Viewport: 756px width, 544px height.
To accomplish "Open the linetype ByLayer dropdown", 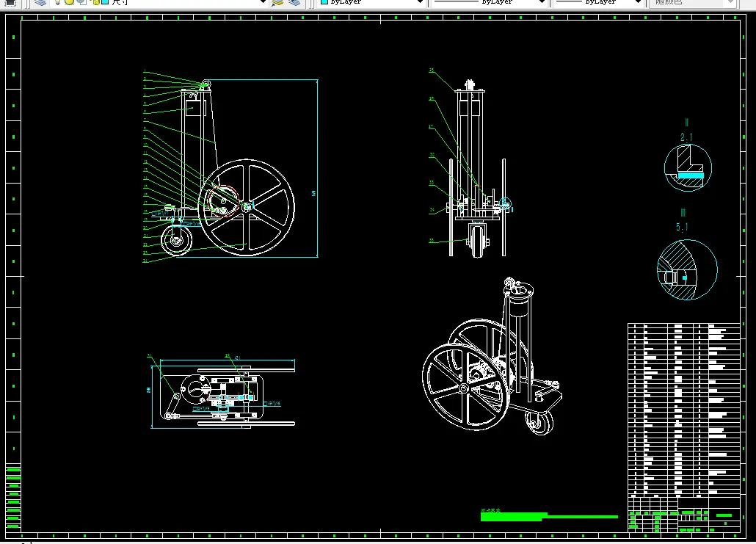I will coord(542,2).
